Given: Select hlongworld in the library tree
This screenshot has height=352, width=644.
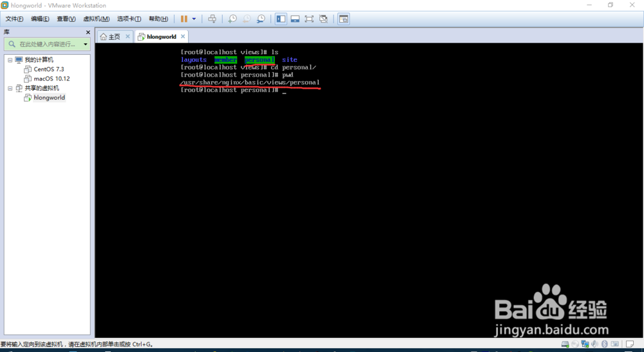Looking at the screenshot, I should pos(50,97).
